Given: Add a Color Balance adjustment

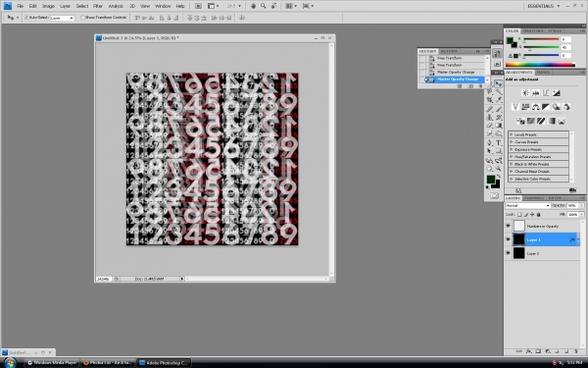Looking at the screenshot, I should [x=536, y=107].
